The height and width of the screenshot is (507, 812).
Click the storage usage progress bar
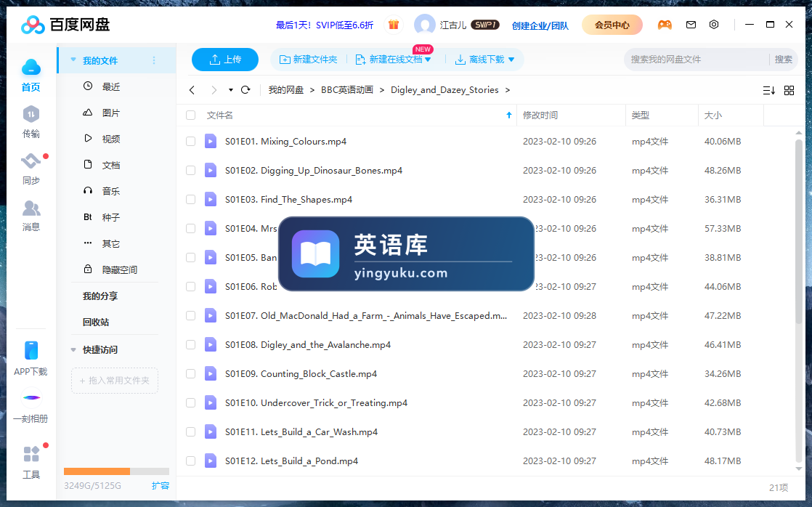(116, 471)
